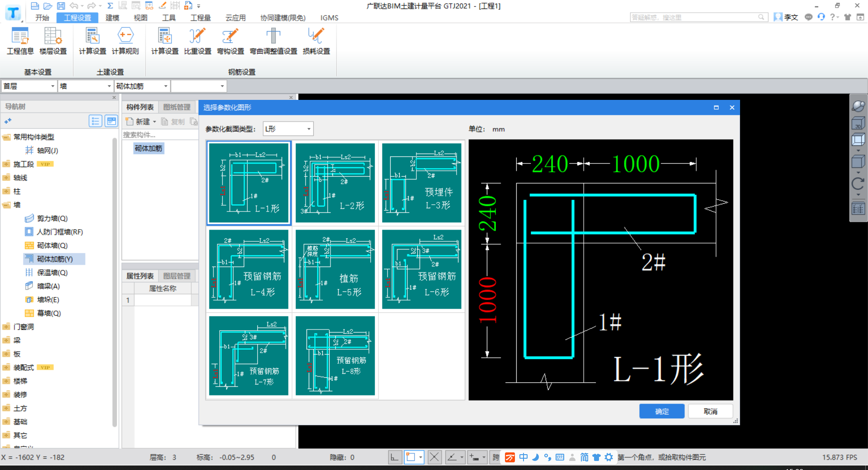Choose the 植筋 L-5形 thumbnail
868x470 pixels.
(x=335, y=269)
